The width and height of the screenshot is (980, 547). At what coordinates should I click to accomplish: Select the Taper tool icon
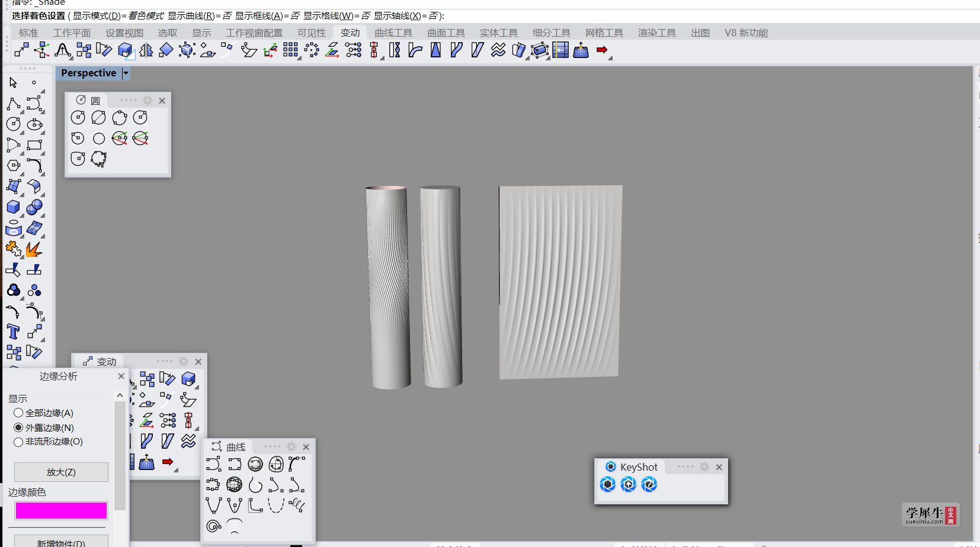(435, 50)
